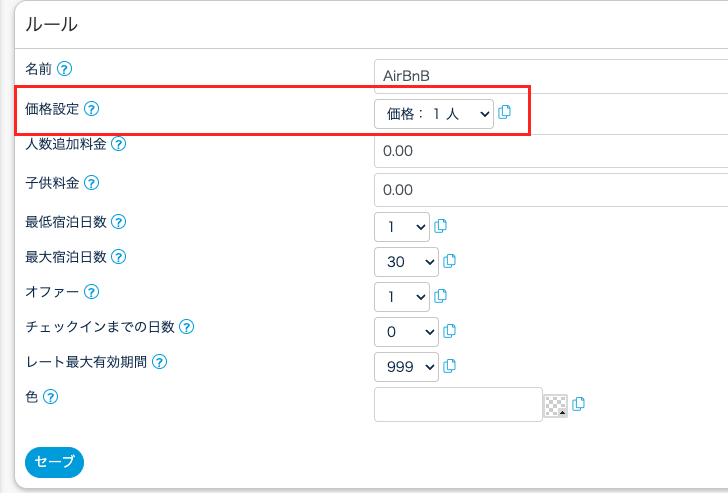
Task: Click help icon beside 最大宿泊日数
Action: [118, 257]
